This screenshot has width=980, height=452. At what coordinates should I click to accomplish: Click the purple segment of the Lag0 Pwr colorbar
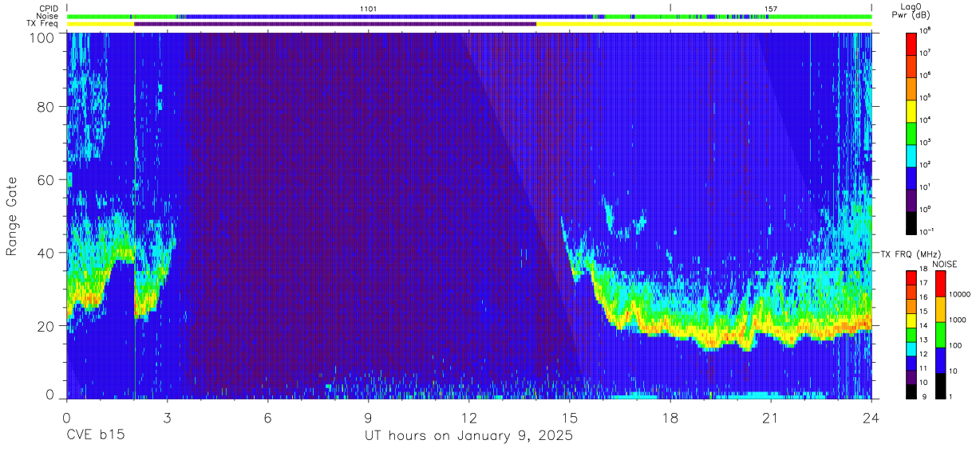tap(911, 199)
